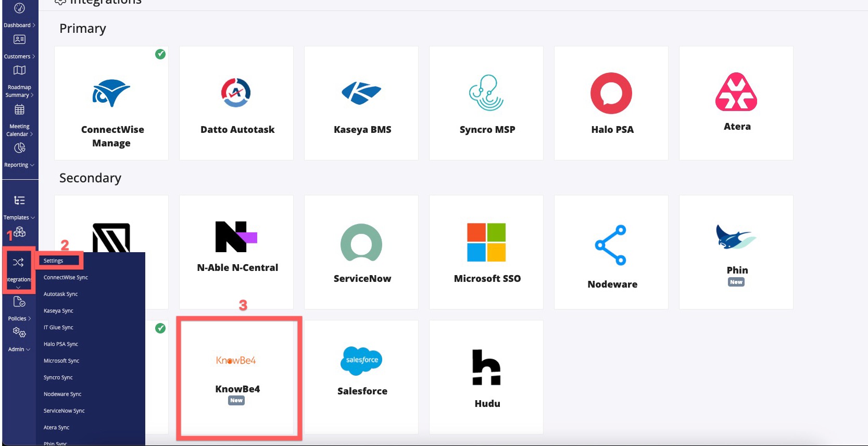Image resolution: width=868 pixels, height=446 pixels.
Task: Click the Syncro MSP octopus logo
Action: pyautogui.click(x=486, y=93)
